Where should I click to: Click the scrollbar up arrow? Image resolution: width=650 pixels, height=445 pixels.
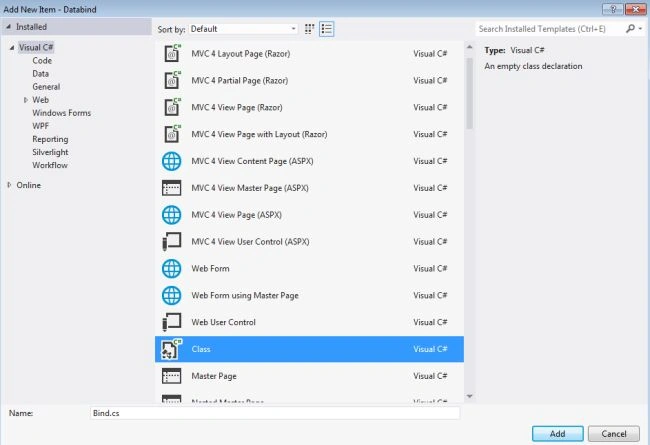(469, 47)
